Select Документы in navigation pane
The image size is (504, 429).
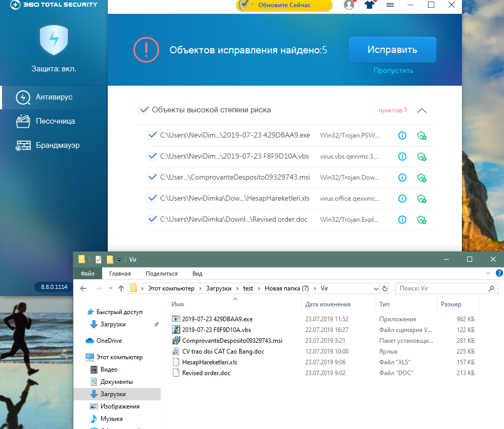click(117, 382)
